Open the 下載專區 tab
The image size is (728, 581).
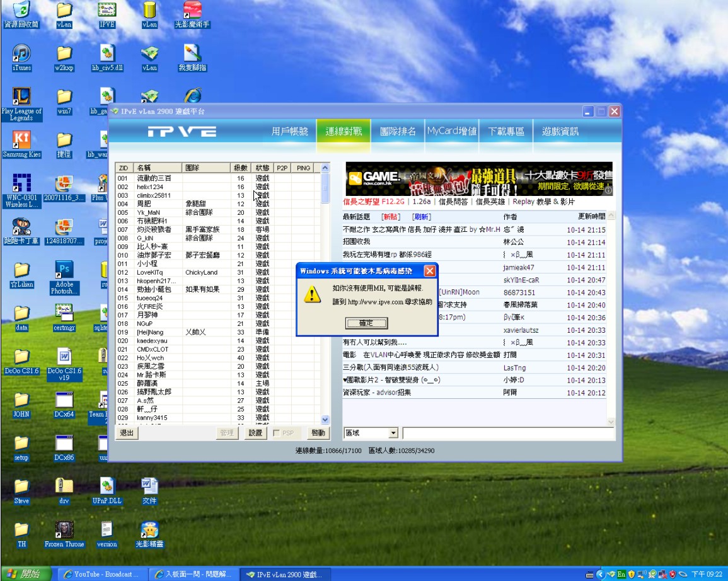(x=506, y=132)
